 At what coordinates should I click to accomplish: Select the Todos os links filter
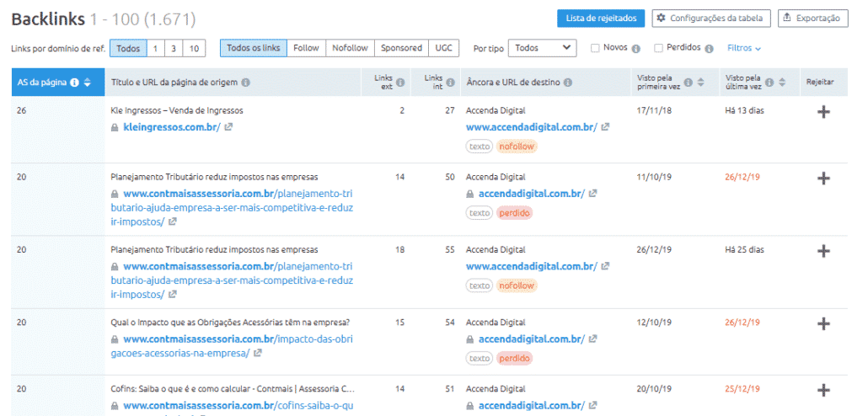[254, 48]
